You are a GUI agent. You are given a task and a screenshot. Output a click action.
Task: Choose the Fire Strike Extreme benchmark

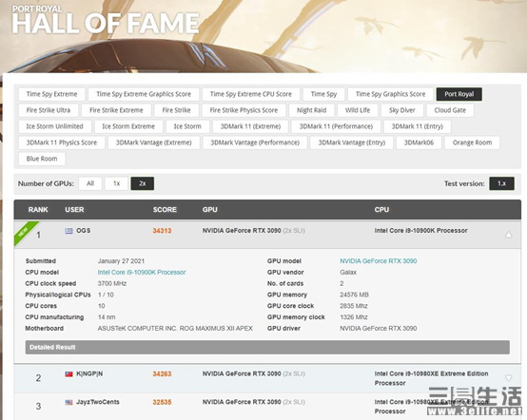click(x=116, y=110)
